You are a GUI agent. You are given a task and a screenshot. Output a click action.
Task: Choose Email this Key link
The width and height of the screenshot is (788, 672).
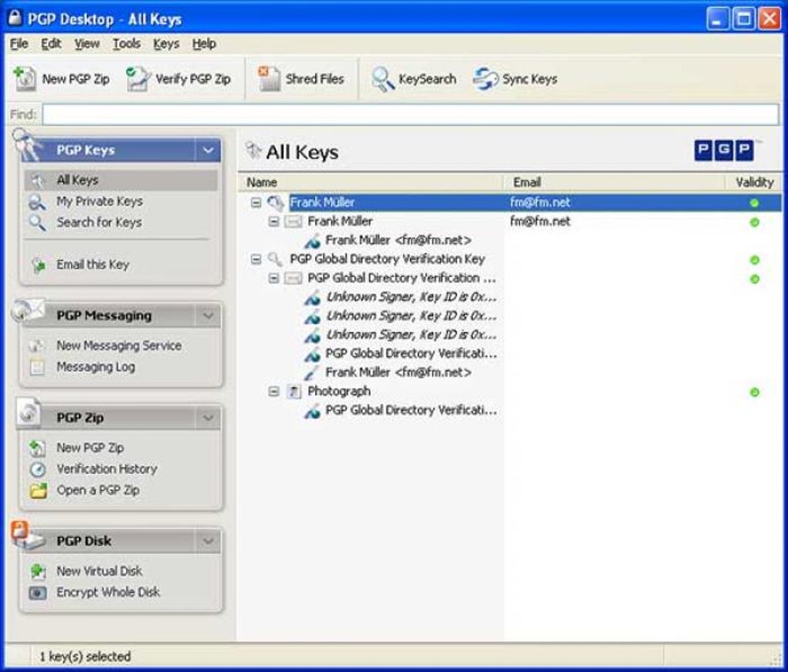pos(93,264)
